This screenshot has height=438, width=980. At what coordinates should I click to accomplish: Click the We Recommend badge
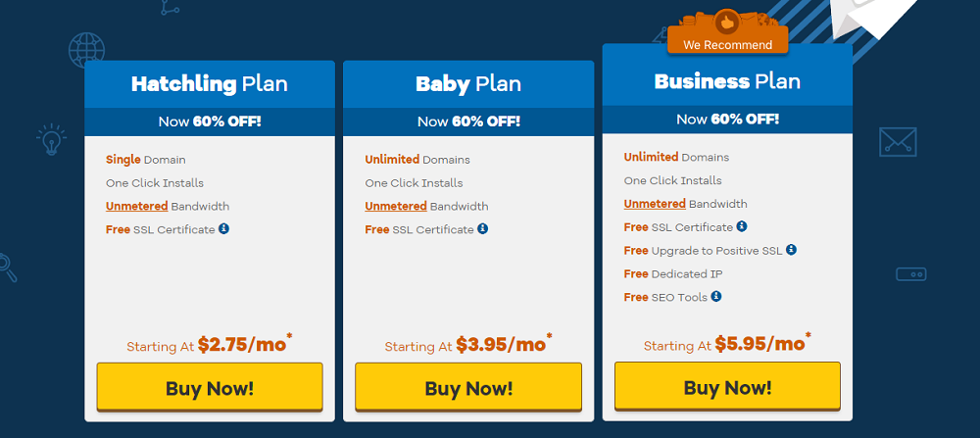(x=727, y=45)
